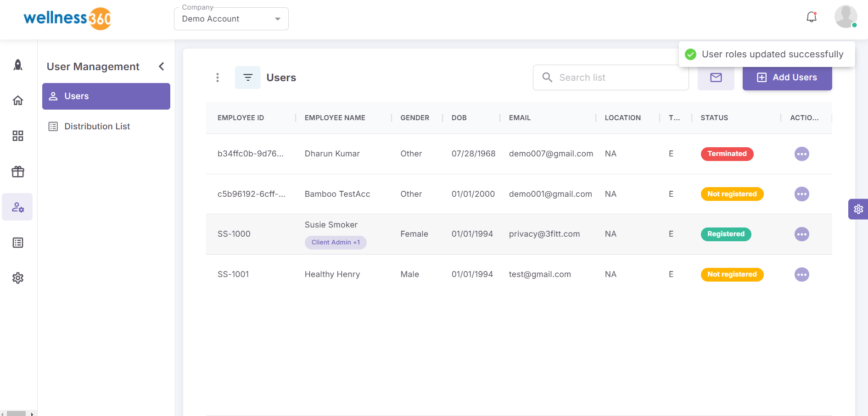Click employee ID SS-1001
This screenshot has height=416, width=868.
[233, 274]
